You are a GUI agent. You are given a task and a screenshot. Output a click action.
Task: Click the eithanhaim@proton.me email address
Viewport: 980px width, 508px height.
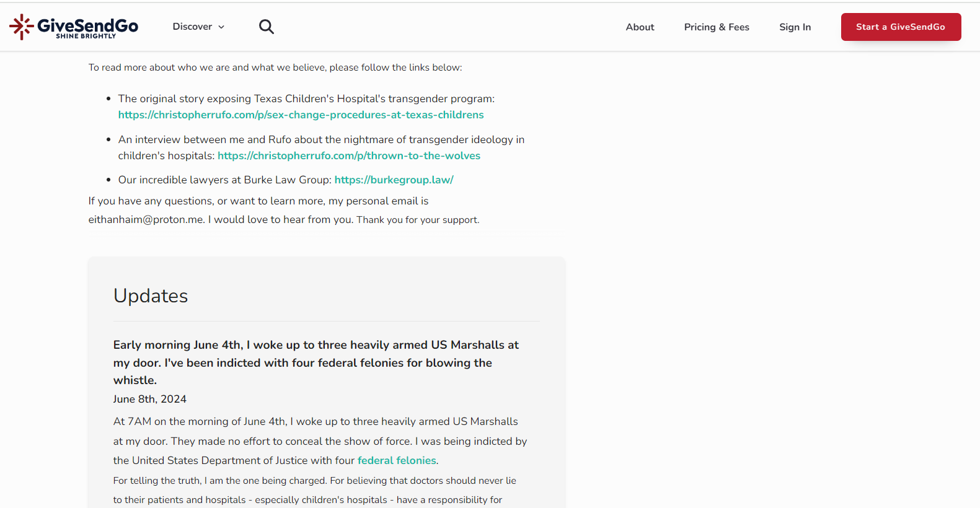pyautogui.click(x=146, y=219)
